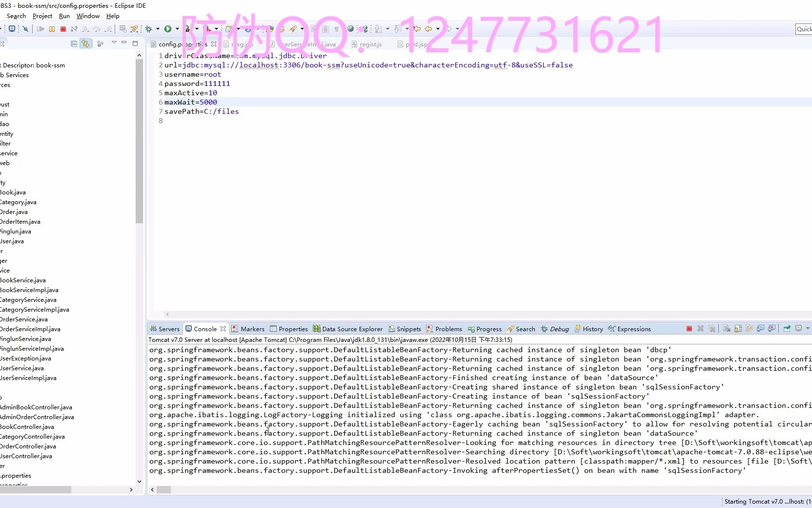Click the Quick Access input field
The height and width of the screenshot is (508, 812).
tap(804, 29)
